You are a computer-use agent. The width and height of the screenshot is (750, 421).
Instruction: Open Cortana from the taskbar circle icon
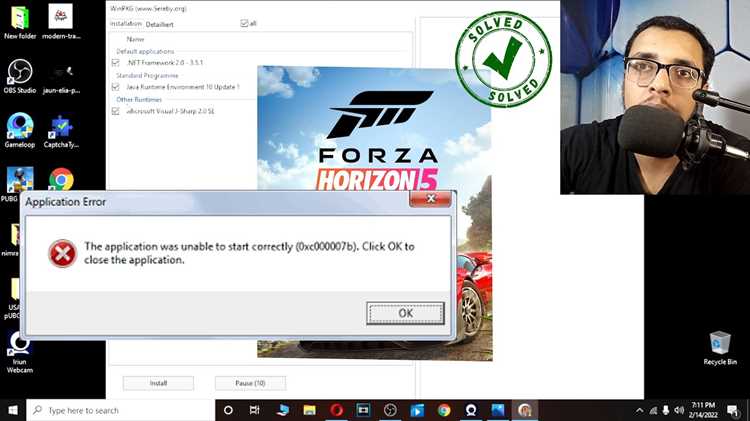pos(228,410)
